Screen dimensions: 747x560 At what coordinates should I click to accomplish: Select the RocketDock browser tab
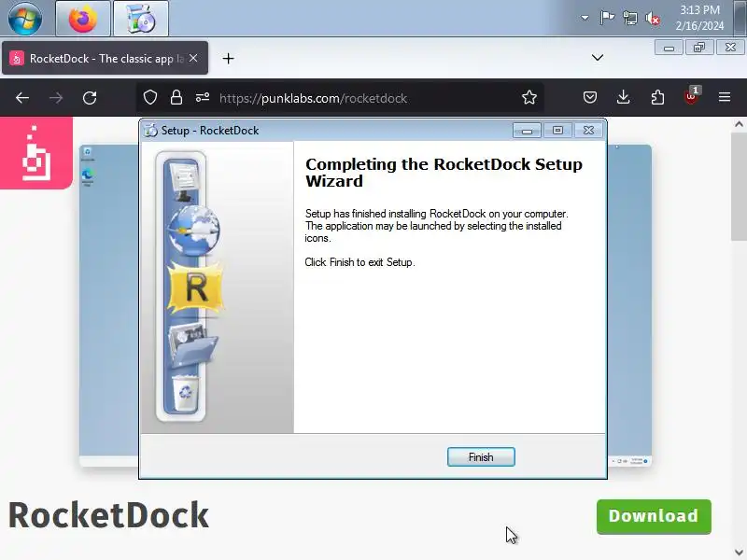click(105, 58)
